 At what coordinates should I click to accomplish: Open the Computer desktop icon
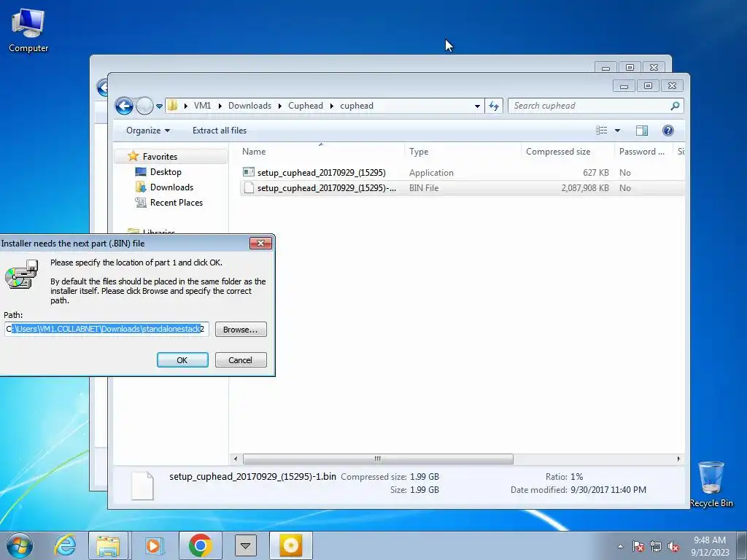pos(28,31)
